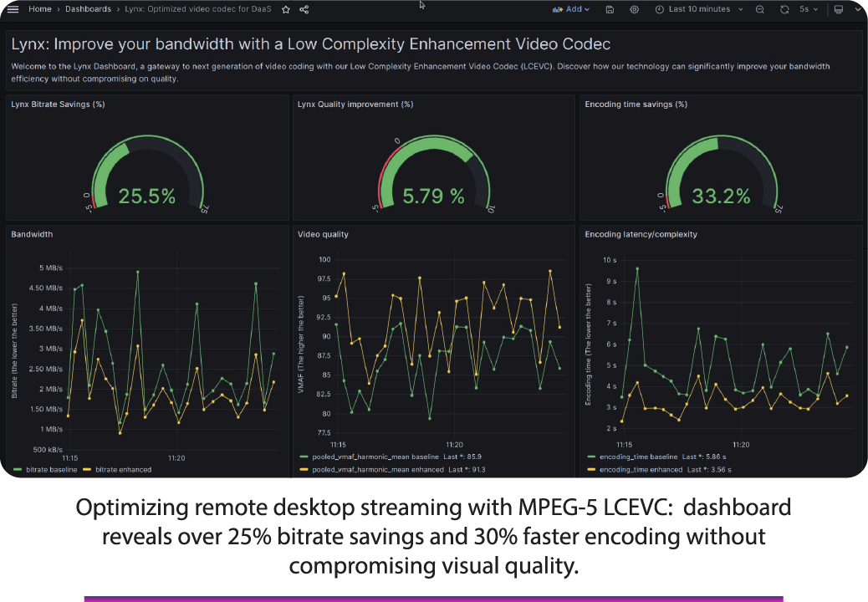Screen dimensions: 868x602
Task: Open Encoding time savings panel title
Action: tap(636, 104)
